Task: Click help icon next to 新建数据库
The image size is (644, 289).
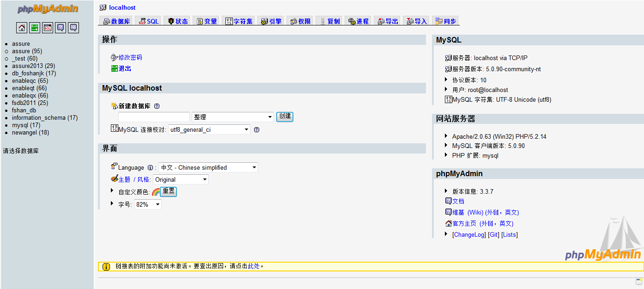Action: click(x=157, y=106)
